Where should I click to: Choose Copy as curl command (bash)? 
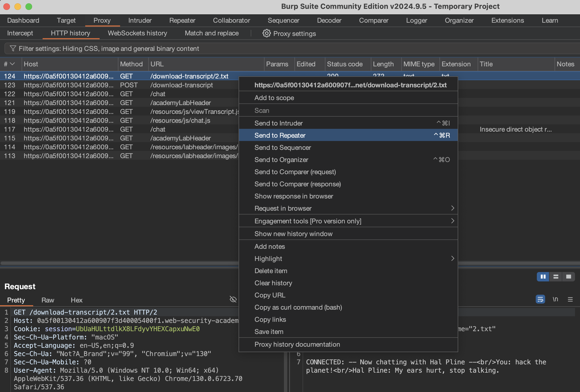tap(348, 307)
